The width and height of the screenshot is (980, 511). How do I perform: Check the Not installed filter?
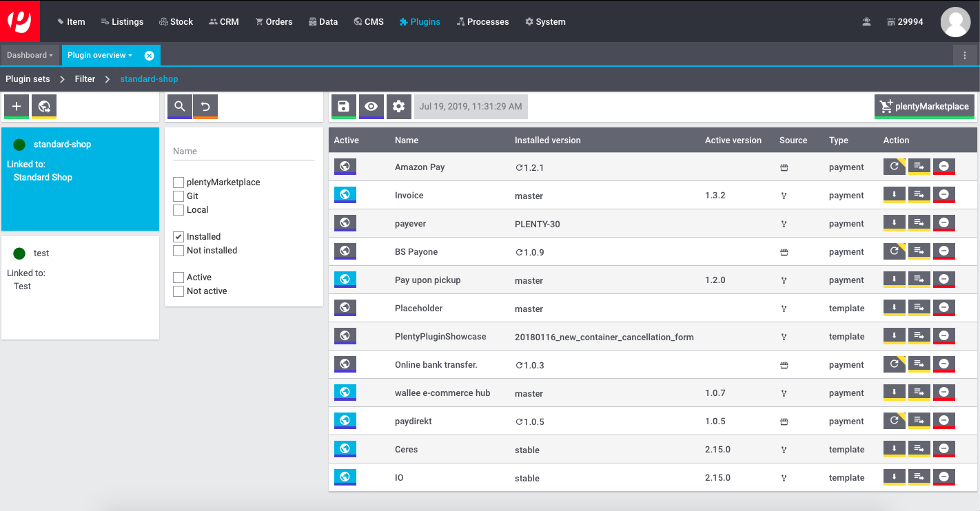(x=178, y=251)
